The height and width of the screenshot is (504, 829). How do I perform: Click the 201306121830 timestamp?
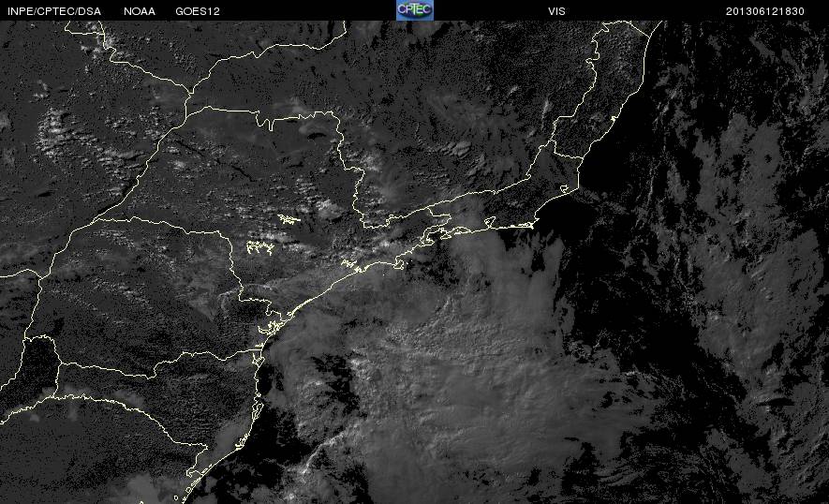coord(765,11)
